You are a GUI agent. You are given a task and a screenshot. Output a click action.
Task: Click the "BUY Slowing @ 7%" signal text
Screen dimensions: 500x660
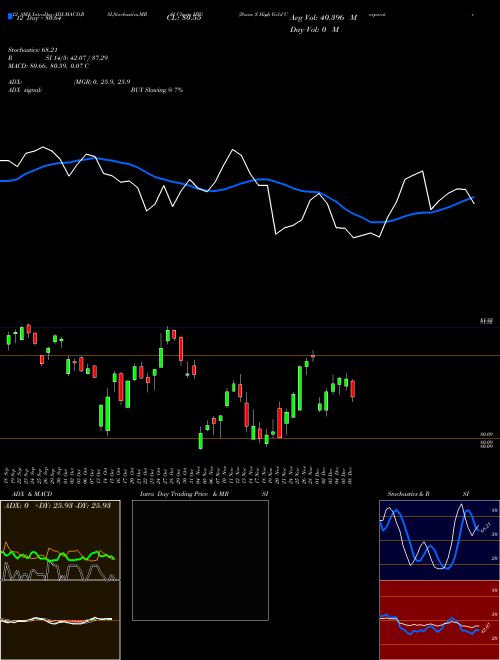[157, 90]
